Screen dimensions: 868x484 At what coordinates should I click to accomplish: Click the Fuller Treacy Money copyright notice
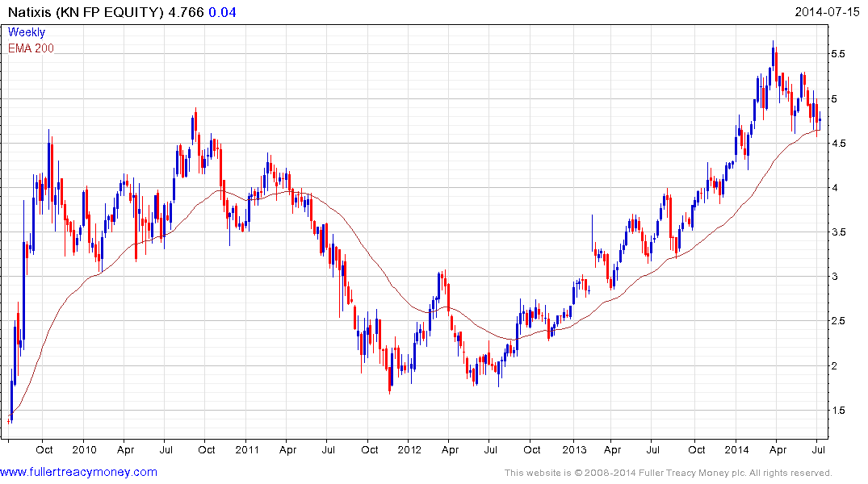tap(667, 473)
